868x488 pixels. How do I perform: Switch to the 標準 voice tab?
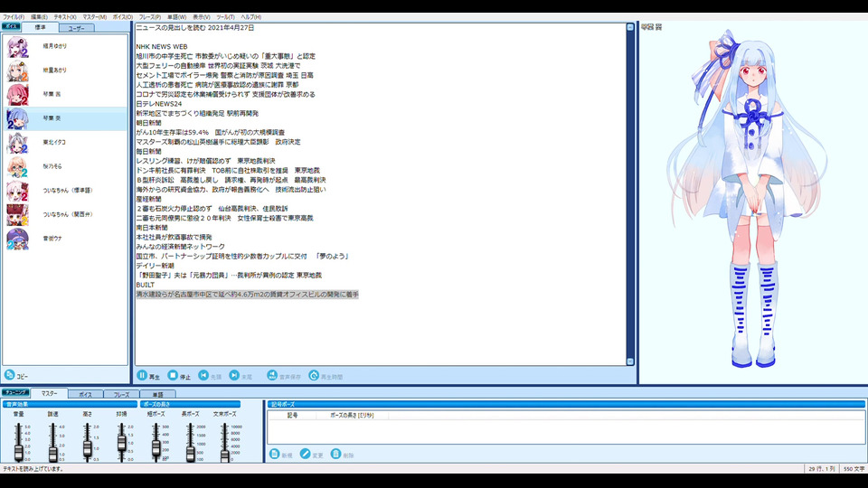click(x=40, y=27)
